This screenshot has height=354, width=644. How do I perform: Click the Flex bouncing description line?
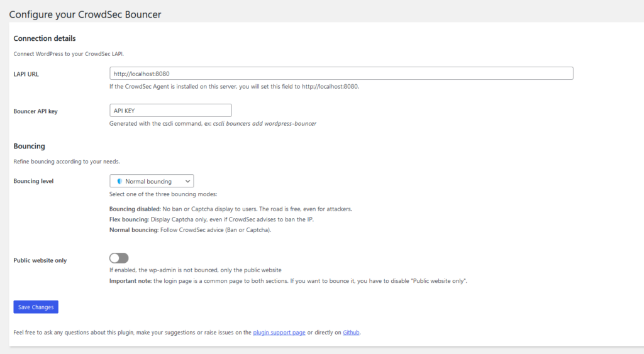211,219
